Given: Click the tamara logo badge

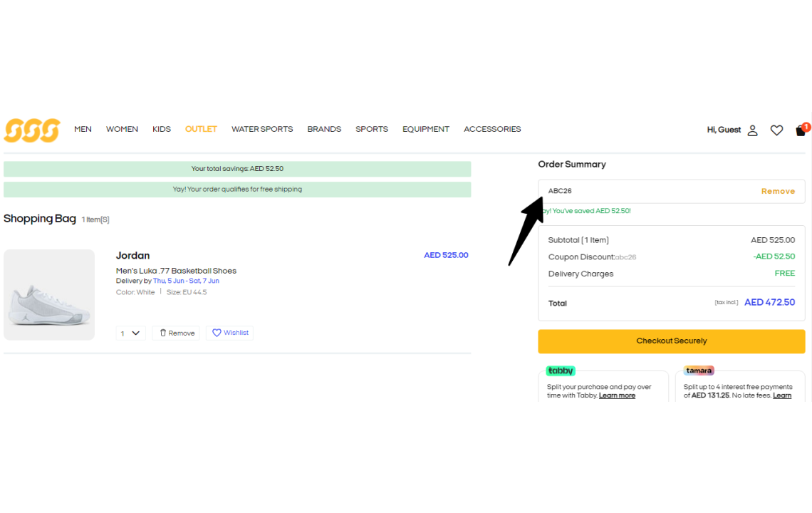Looking at the screenshot, I should 699,370.
